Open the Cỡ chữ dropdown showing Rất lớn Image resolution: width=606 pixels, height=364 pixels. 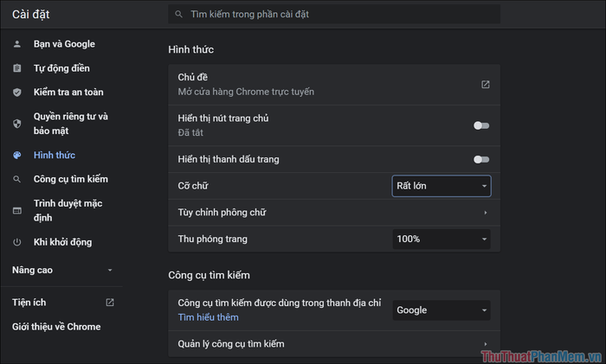pyautogui.click(x=442, y=186)
